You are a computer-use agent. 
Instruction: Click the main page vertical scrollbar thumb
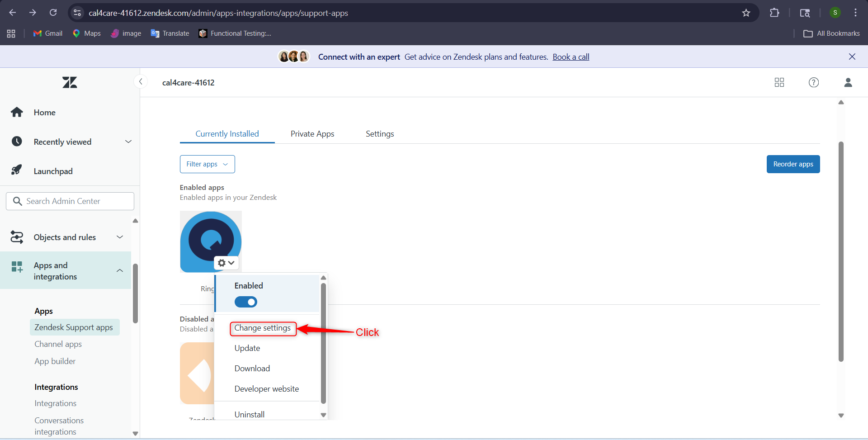tap(841, 251)
